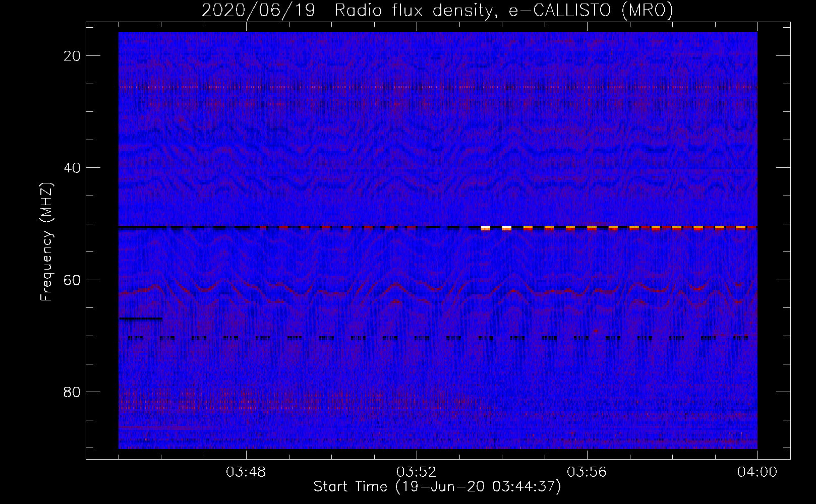Click the 03:48 time tick label
The width and height of the screenshot is (816, 504).
coord(246,472)
